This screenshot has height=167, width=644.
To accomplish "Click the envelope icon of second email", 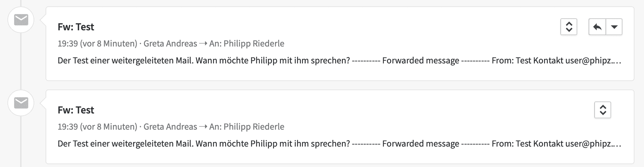I will [x=21, y=103].
